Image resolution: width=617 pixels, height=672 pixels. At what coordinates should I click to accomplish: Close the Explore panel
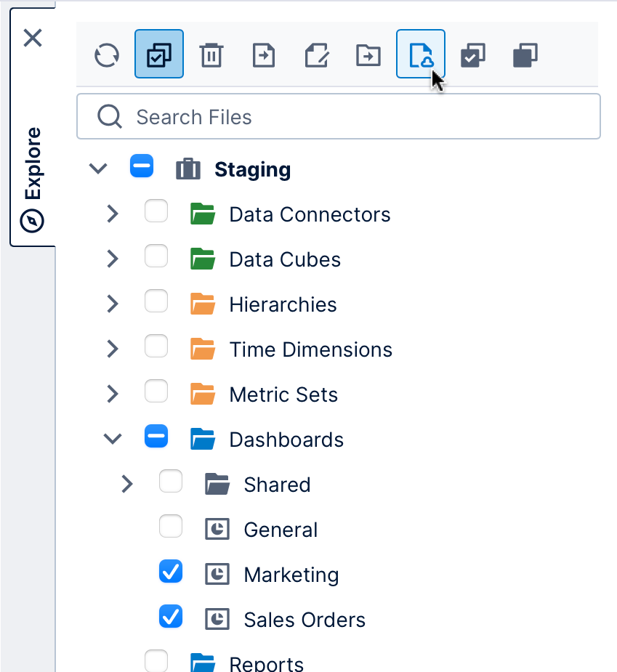tap(32, 38)
